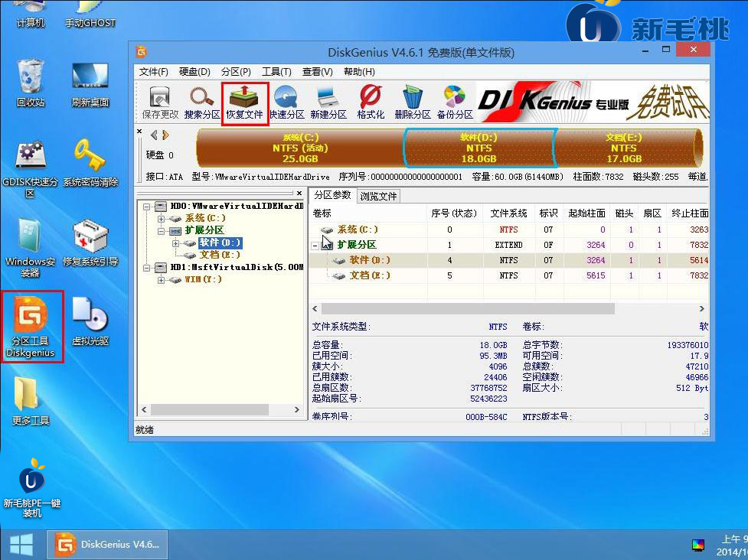Launch Windows安装器 desktop shortcut
Viewport: 748px width, 560px height.
pos(30,248)
